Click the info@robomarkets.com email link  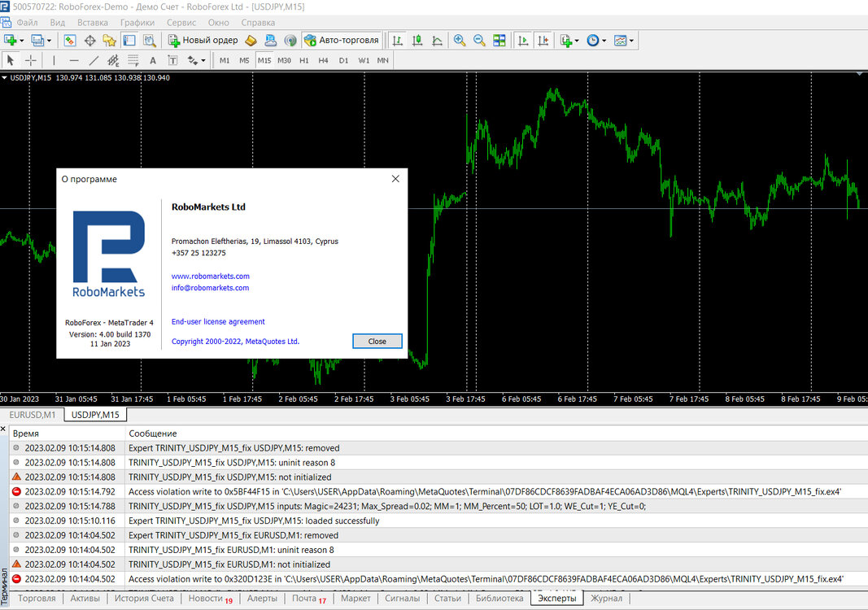[211, 288]
